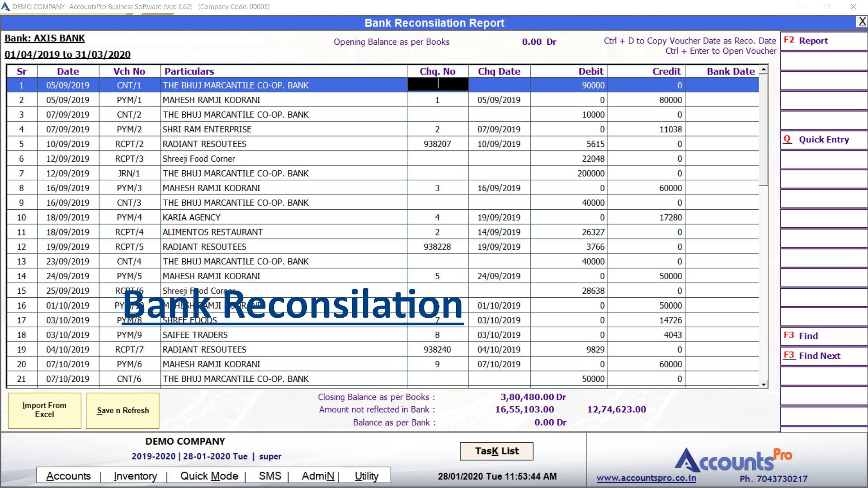
Task: Open the Accounts menu
Action: click(68, 476)
